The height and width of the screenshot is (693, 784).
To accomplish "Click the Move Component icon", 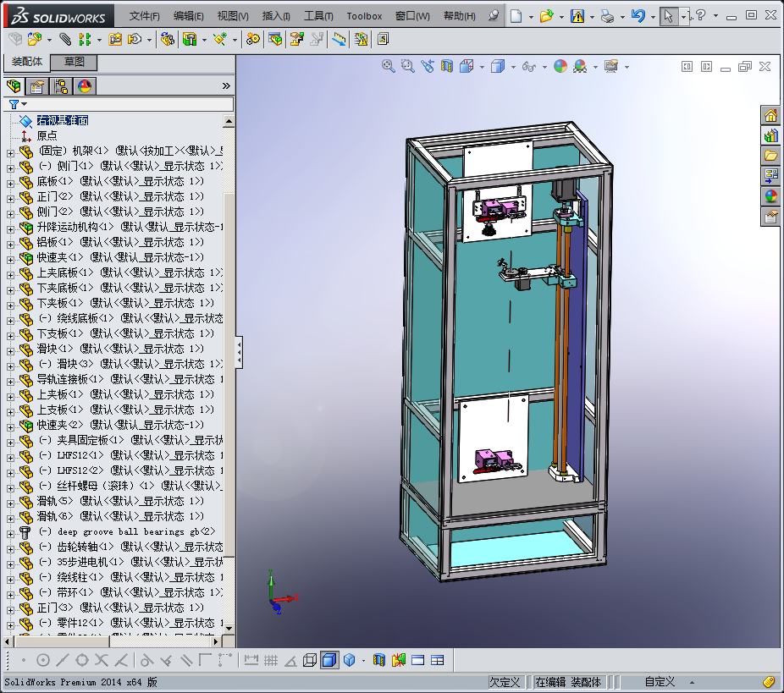I will [135, 39].
